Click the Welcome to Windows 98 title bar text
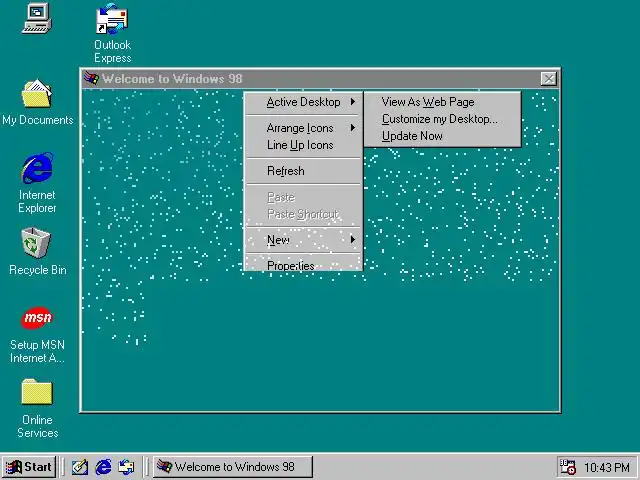This screenshot has width=640, height=480. click(172, 78)
